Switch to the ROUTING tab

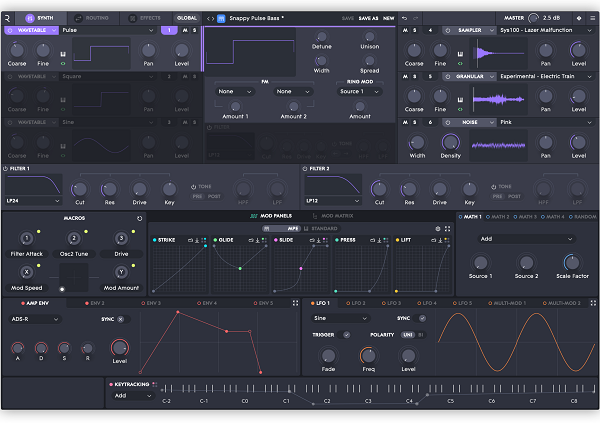92,18
